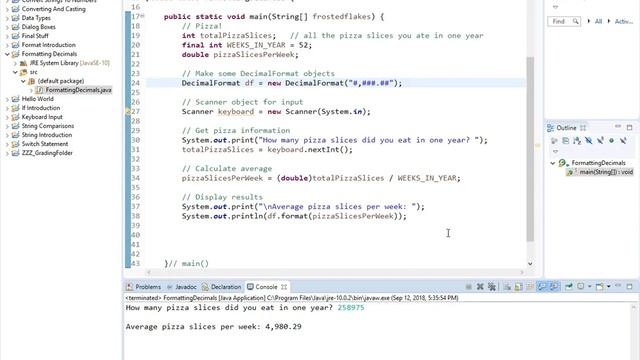Switch to the Problems tab
This screenshot has height=360, width=640.
[x=144, y=287]
